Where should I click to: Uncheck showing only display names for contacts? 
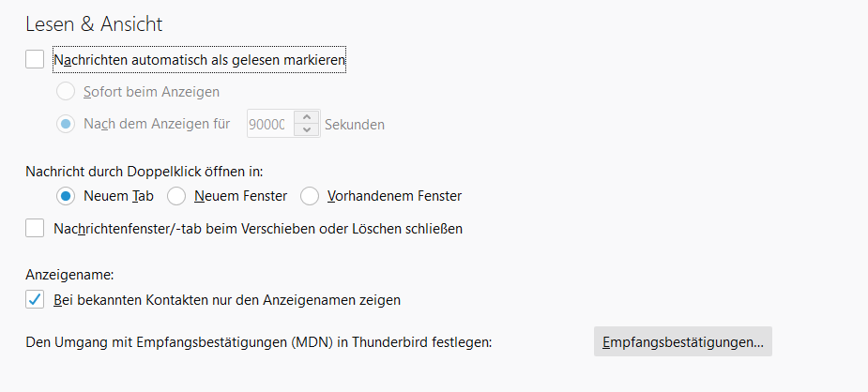[x=36, y=300]
